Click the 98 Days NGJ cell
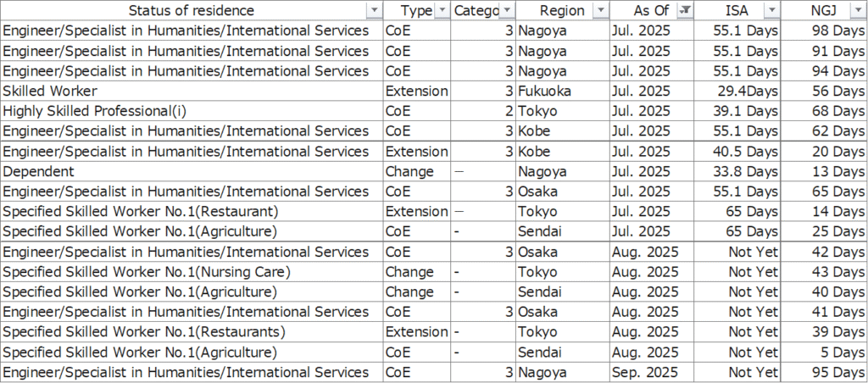Image resolution: width=868 pixels, height=383 pixels. [x=824, y=31]
